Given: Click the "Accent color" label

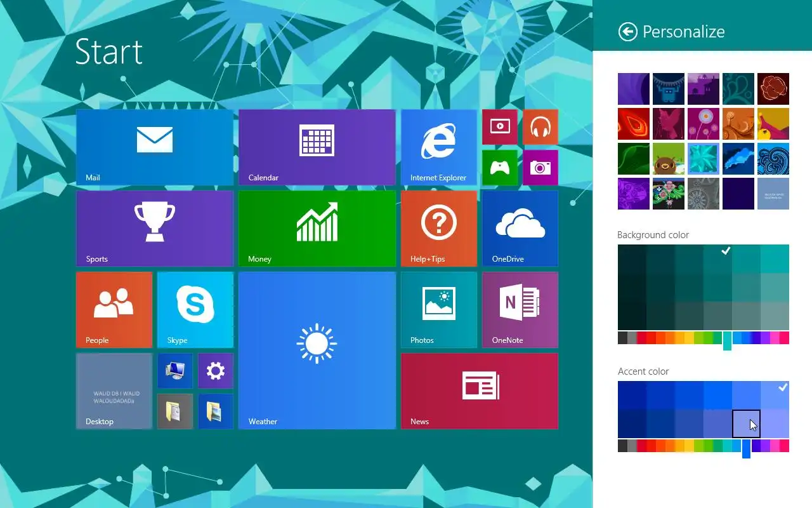Looking at the screenshot, I should tap(643, 371).
